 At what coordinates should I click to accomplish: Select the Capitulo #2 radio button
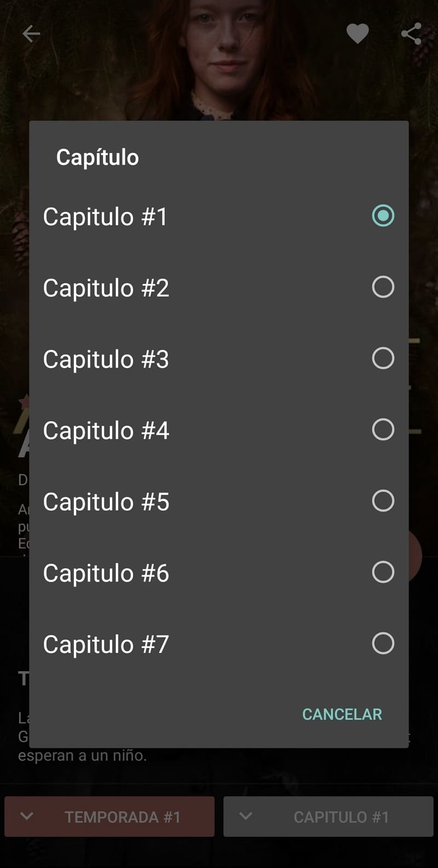tap(383, 287)
